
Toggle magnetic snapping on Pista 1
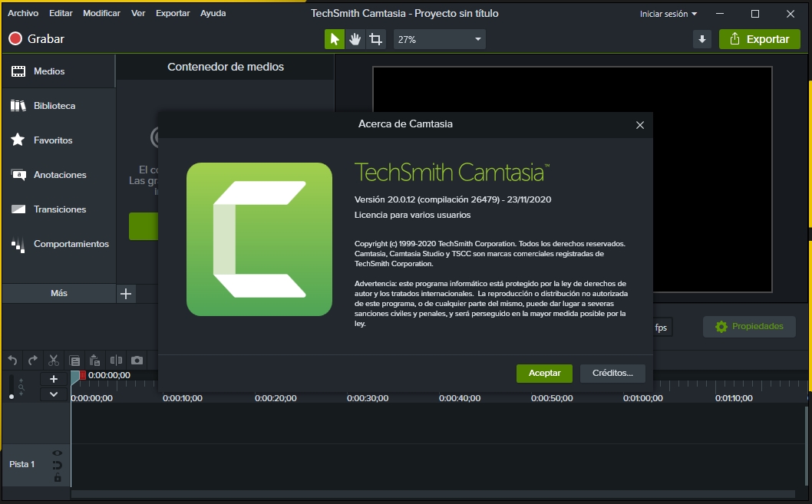pos(57,464)
